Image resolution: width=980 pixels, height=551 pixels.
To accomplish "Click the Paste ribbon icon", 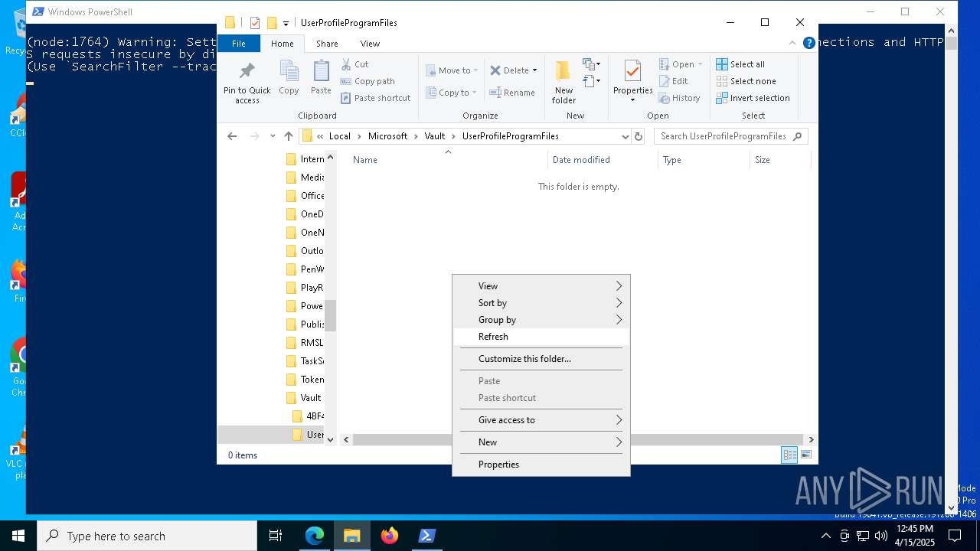I will (x=321, y=78).
